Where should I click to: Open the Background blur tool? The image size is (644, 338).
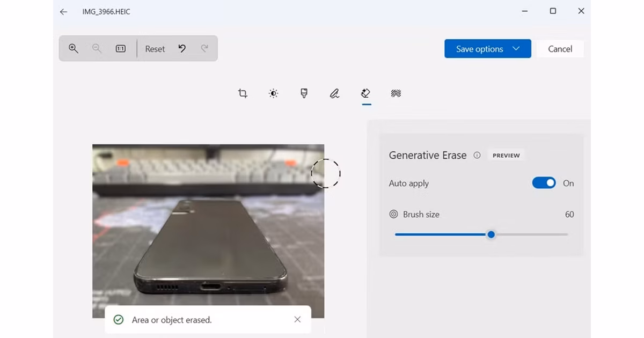[396, 93]
